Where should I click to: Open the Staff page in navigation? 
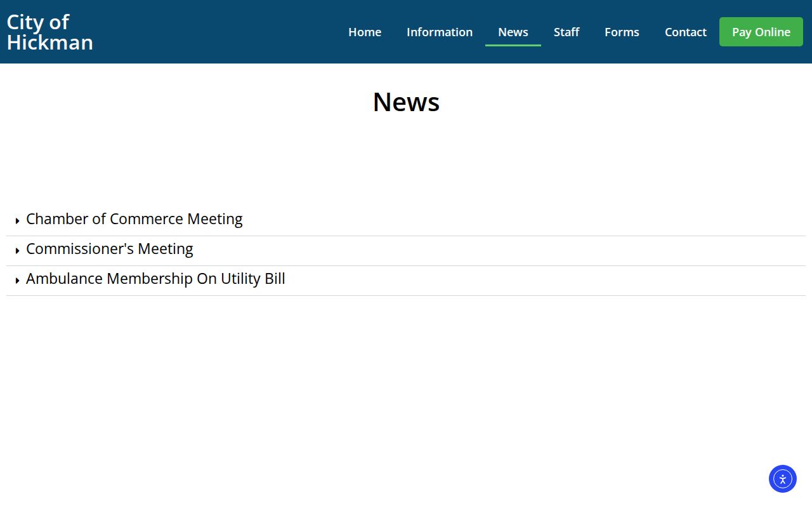coord(566,32)
